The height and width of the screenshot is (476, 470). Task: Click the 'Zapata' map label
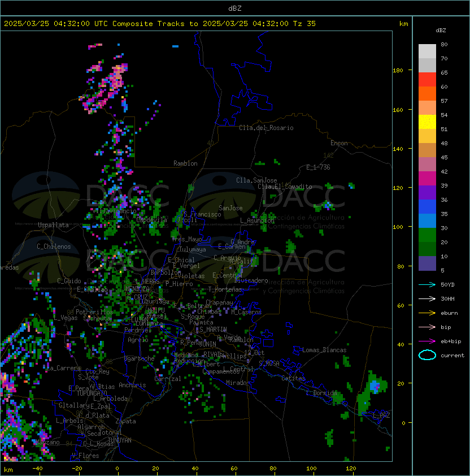[x=125, y=421]
